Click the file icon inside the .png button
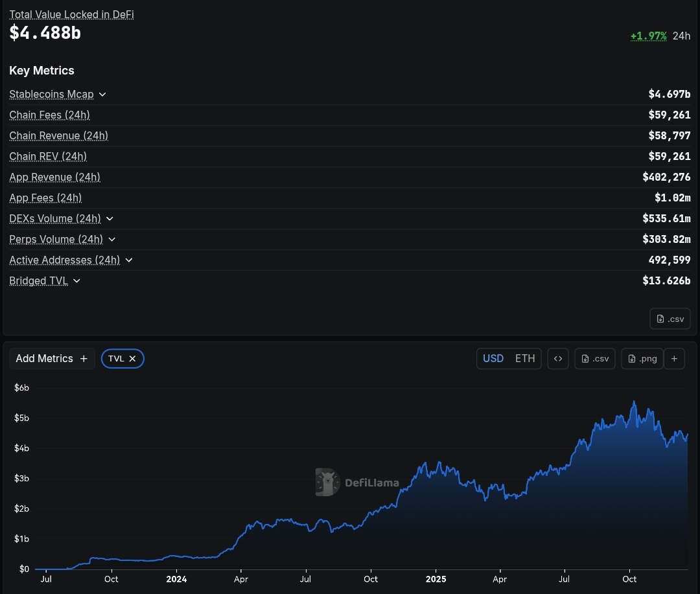The width and height of the screenshot is (700, 594). click(631, 358)
